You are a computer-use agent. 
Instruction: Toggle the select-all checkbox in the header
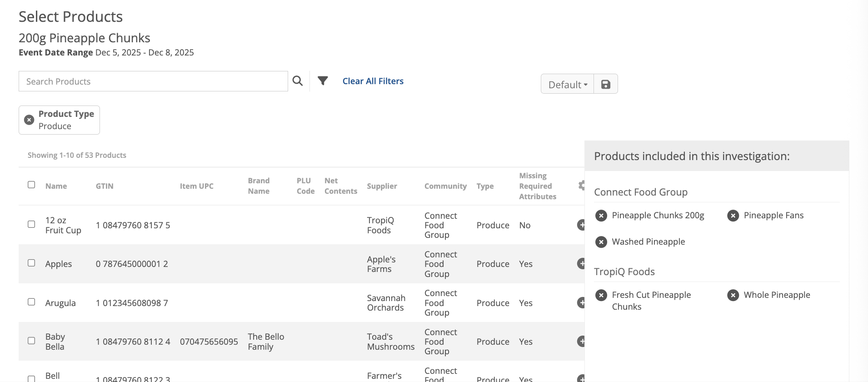[31, 185]
